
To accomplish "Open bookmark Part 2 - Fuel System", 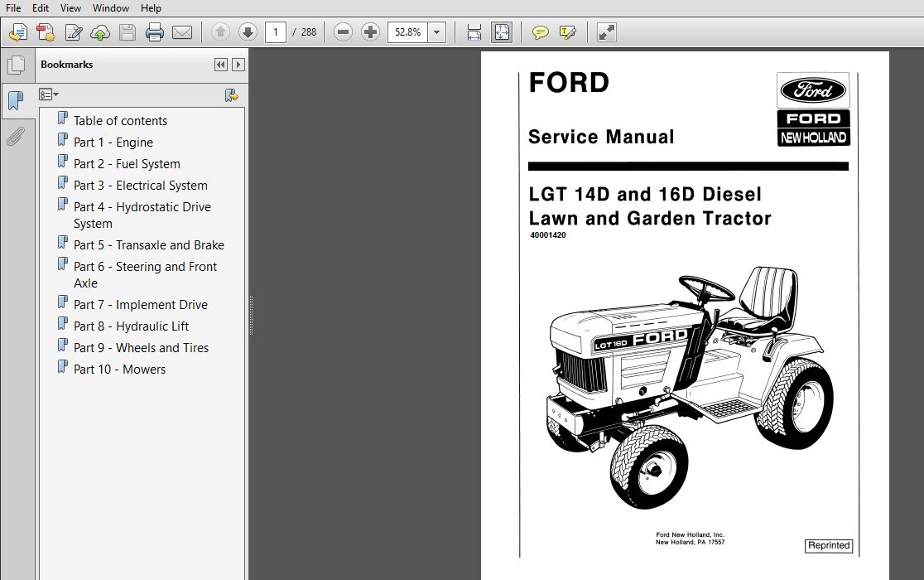I will coord(127,164).
